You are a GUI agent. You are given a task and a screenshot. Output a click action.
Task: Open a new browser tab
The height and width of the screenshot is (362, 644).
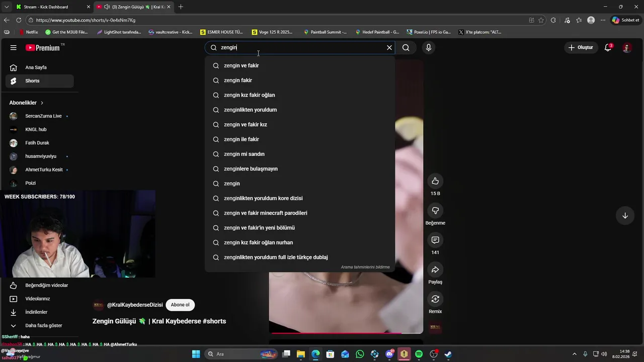pos(181,7)
